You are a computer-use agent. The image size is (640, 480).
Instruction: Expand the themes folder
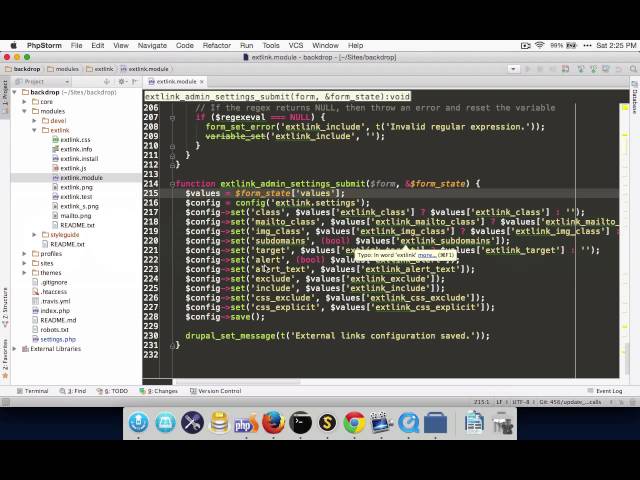[24, 273]
